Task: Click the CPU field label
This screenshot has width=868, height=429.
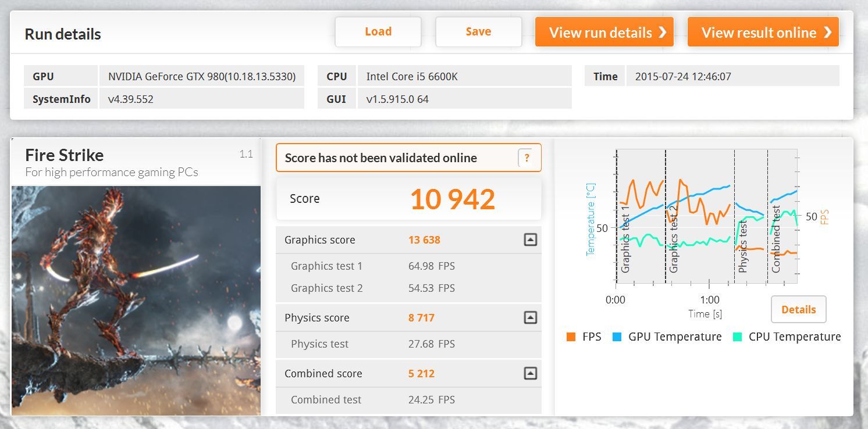Action: [337, 76]
